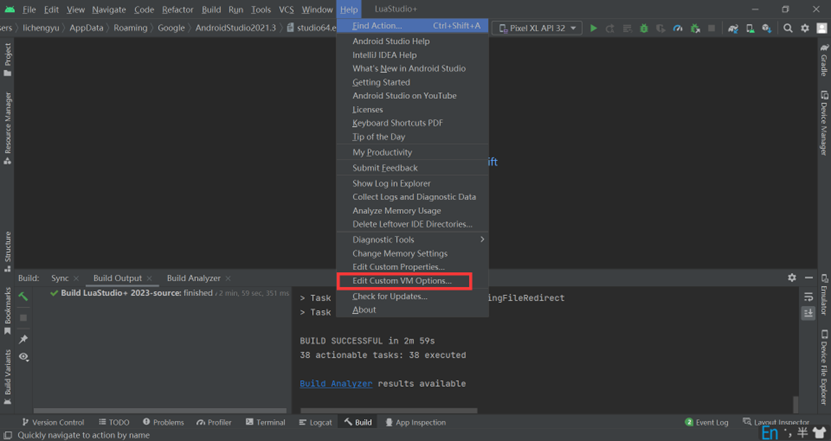This screenshot has height=441, width=831.
Task: Click the Debug app bug icon
Action: (x=644, y=28)
